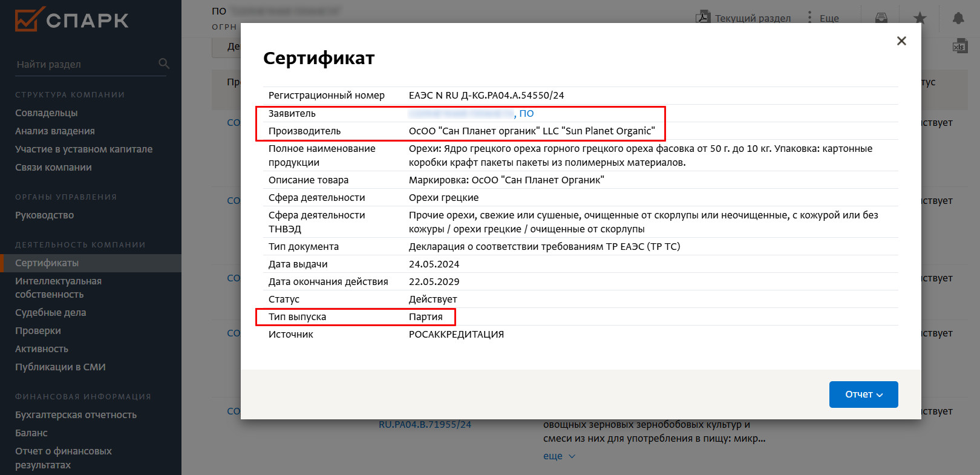Close the Сертификат dialog with X
The height and width of the screenshot is (475, 980).
click(x=901, y=41)
